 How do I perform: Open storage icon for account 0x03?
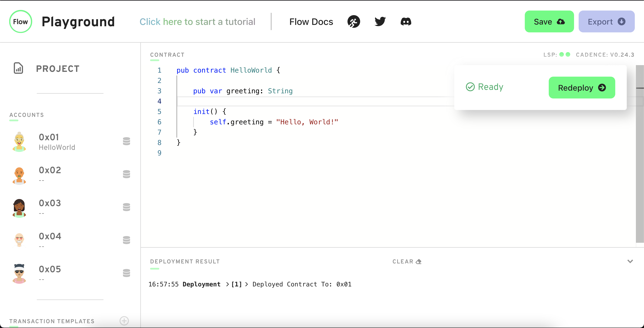tap(127, 207)
